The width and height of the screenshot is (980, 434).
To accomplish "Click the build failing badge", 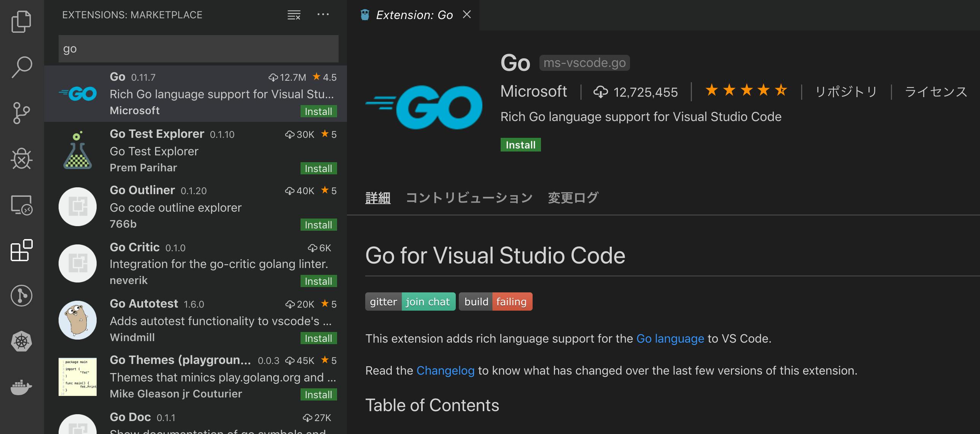I will (495, 302).
